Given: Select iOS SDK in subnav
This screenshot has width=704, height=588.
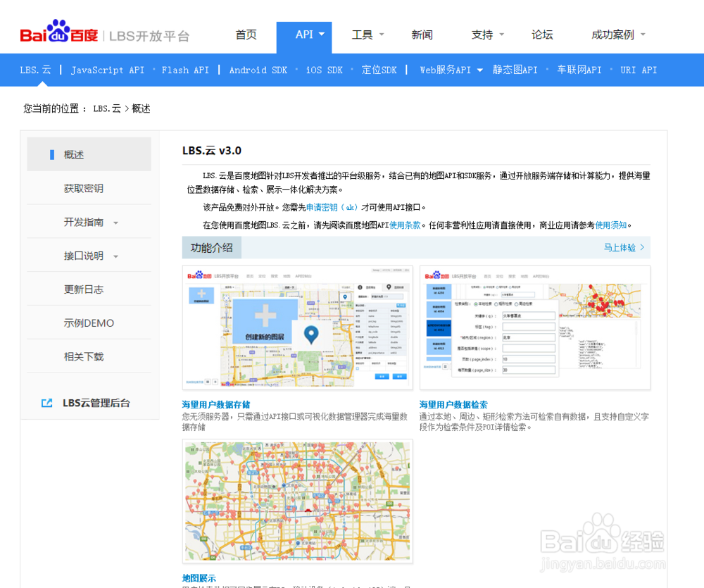Looking at the screenshot, I should click(x=324, y=70).
